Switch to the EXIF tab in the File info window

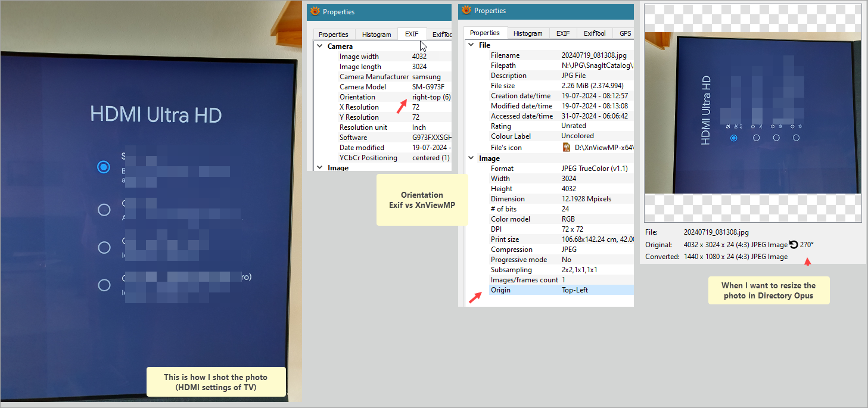[x=563, y=33]
